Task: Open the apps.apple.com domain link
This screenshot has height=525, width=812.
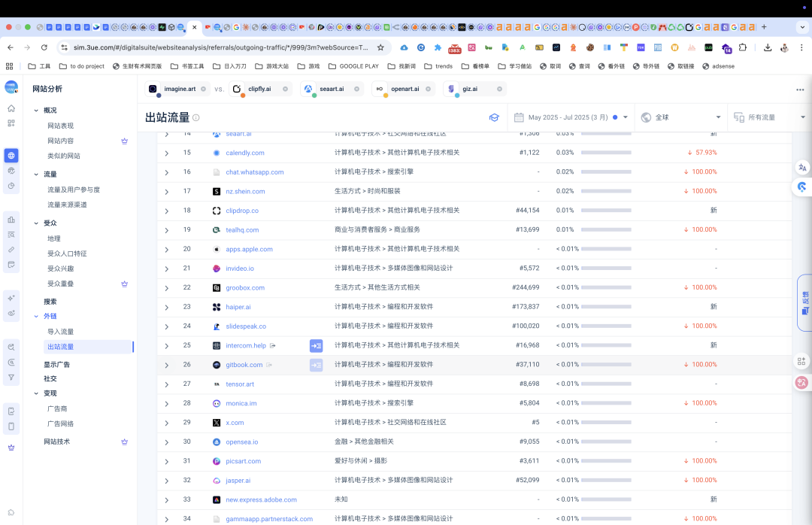Action: (249, 249)
